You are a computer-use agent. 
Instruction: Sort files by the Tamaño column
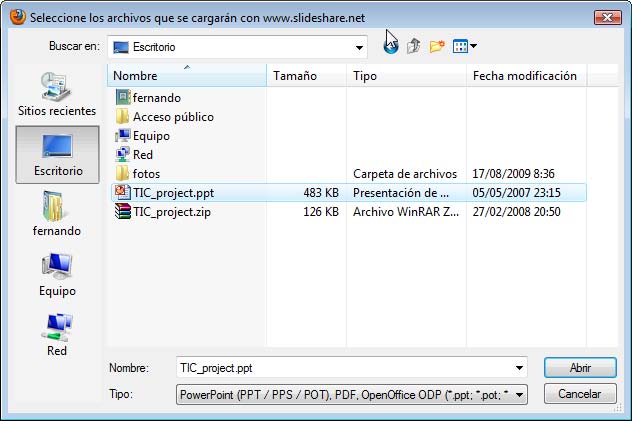306,75
